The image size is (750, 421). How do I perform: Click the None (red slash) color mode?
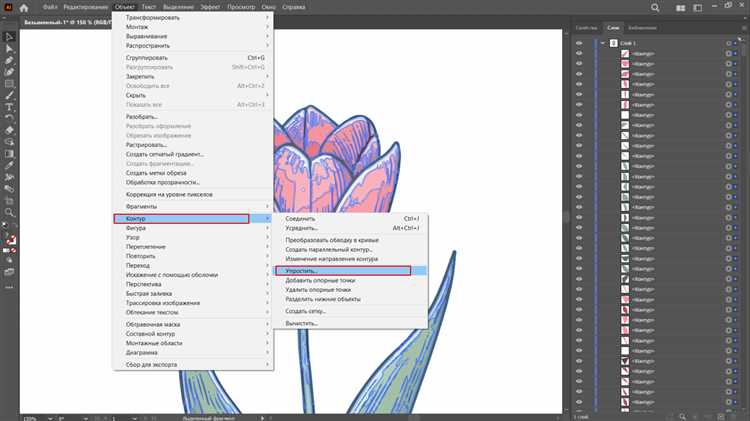(13, 250)
